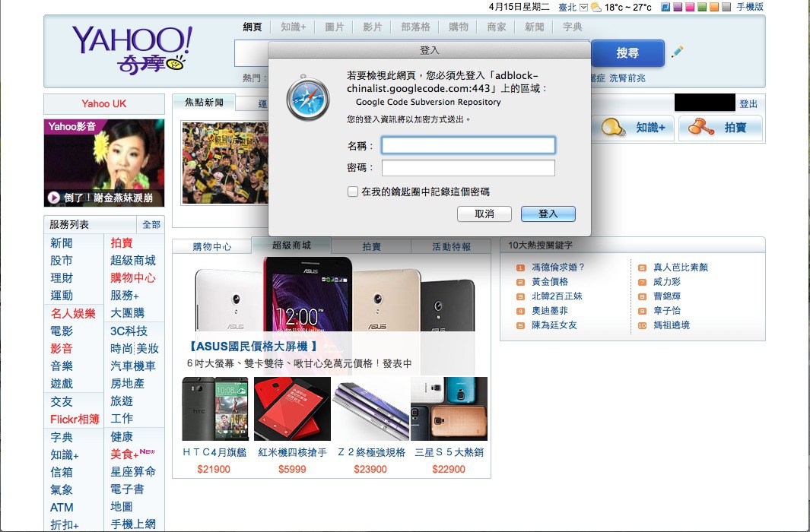Click hot keyword 媽祖遶境
The height and width of the screenshot is (532, 810).
point(671,325)
